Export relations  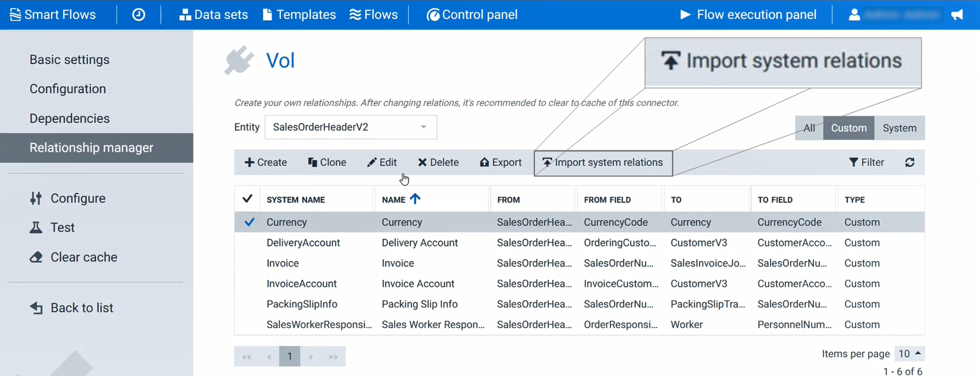(x=500, y=162)
